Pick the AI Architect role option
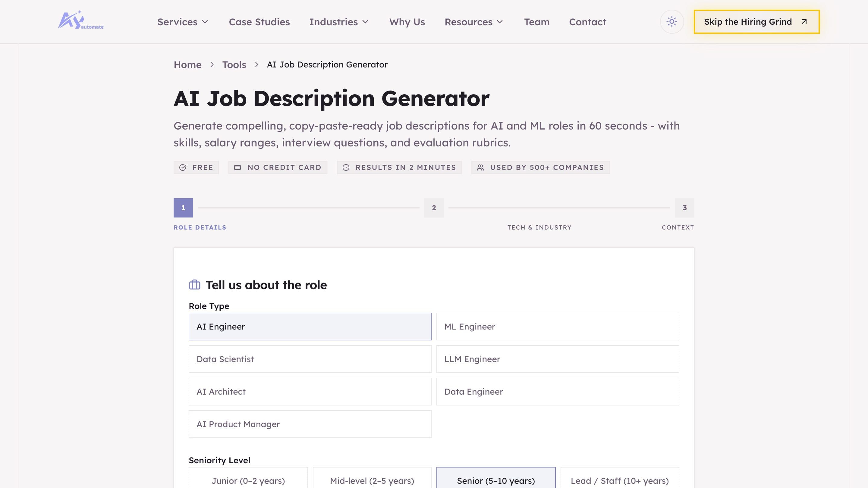The image size is (868, 488). 310,391
